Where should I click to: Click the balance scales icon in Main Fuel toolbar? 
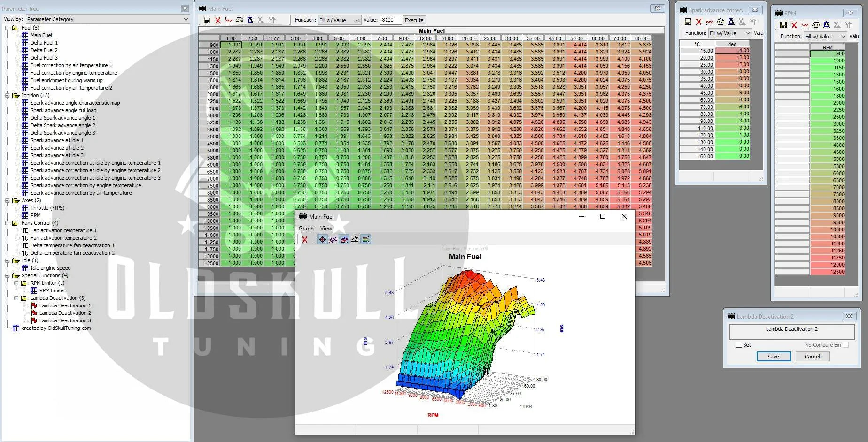click(x=240, y=20)
